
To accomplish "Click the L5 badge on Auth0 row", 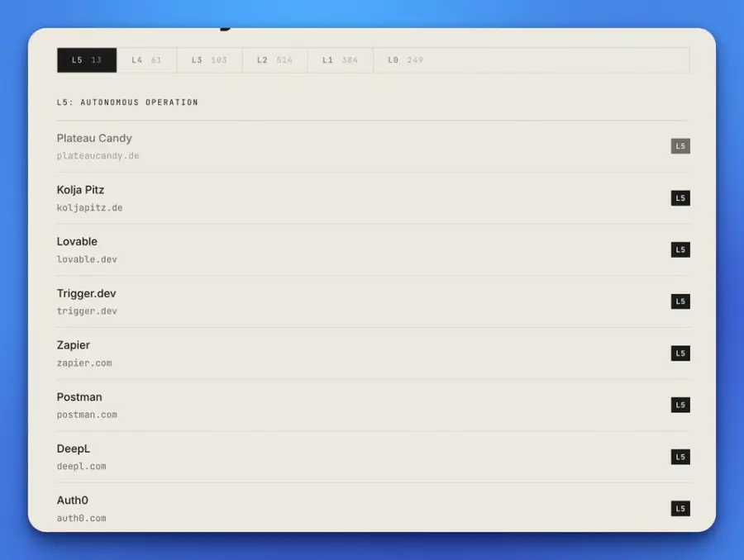I will point(680,509).
